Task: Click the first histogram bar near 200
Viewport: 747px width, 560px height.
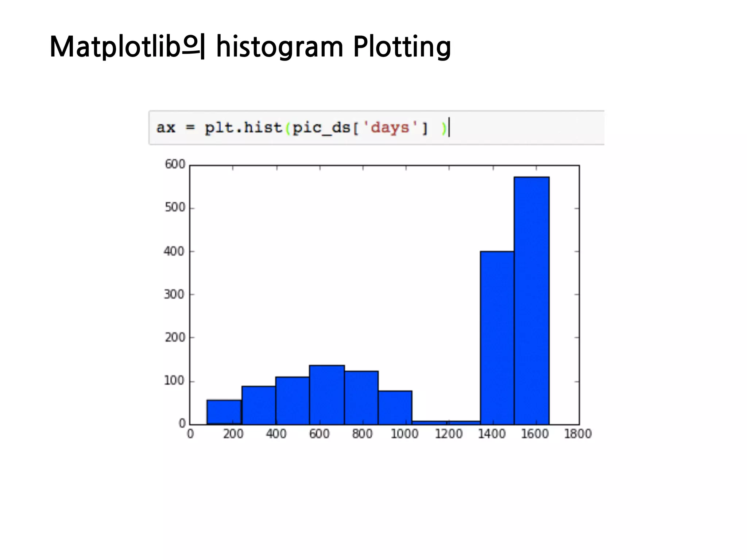Action: [224, 412]
